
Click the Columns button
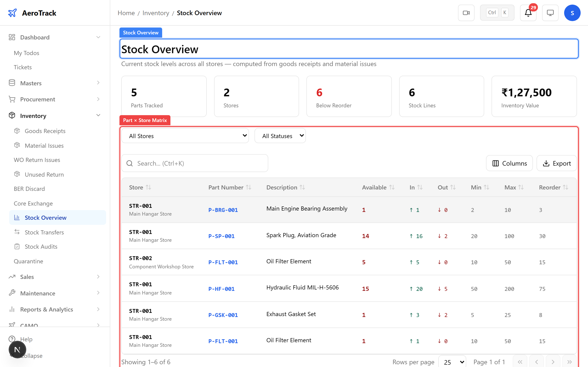point(509,163)
